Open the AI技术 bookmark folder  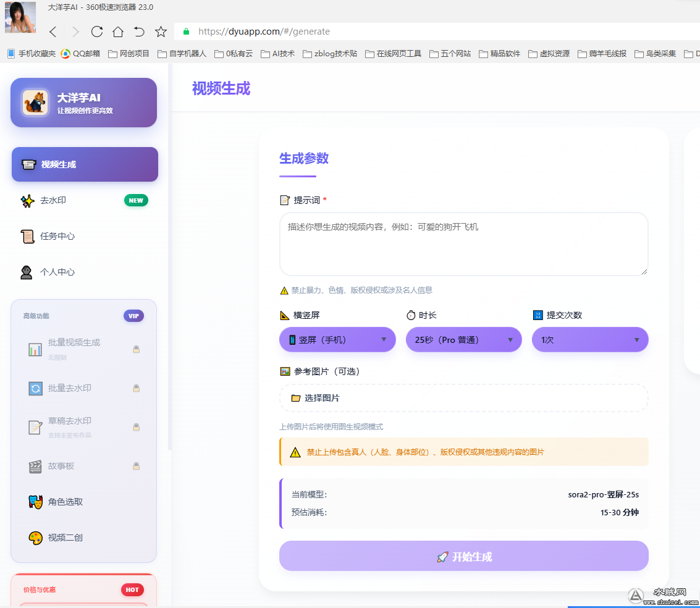coord(278,54)
